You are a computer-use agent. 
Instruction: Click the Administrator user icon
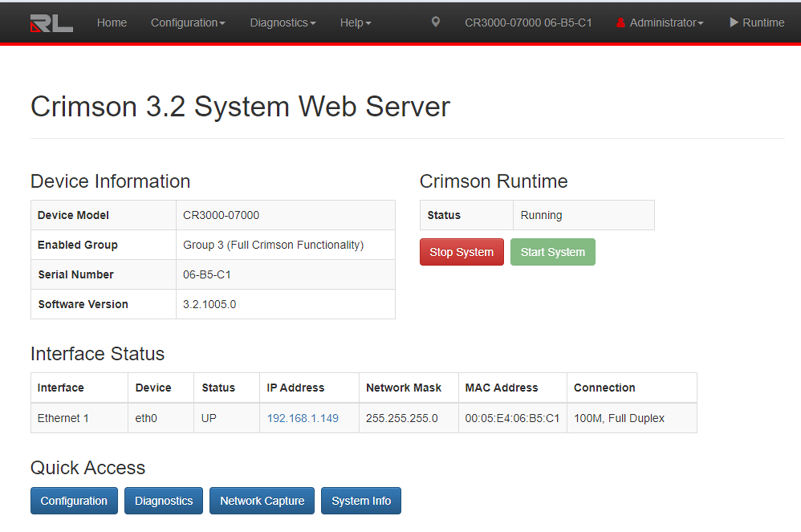click(620, 23)
